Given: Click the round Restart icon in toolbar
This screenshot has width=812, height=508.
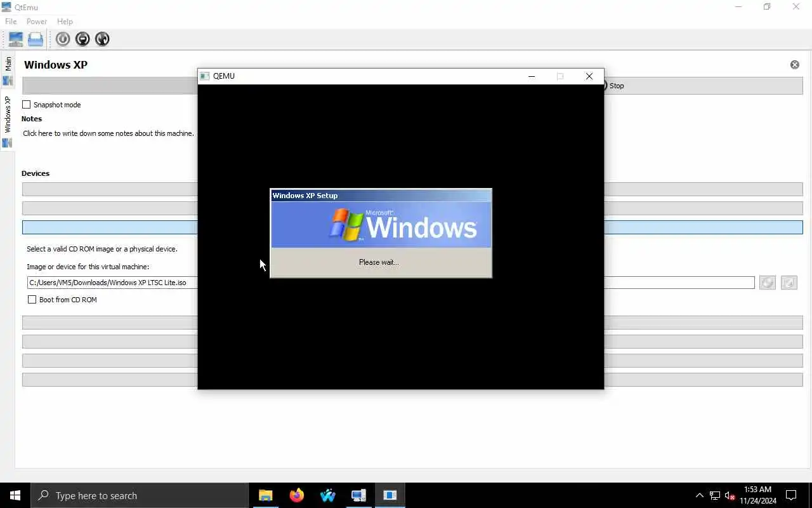Looking at the screenshot, I should pos(102,39).
